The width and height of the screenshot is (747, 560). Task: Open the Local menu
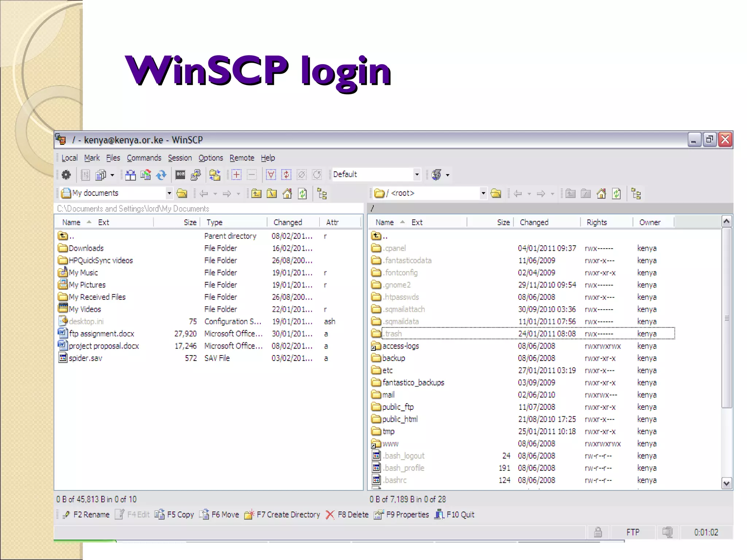[x=69, y=158]
